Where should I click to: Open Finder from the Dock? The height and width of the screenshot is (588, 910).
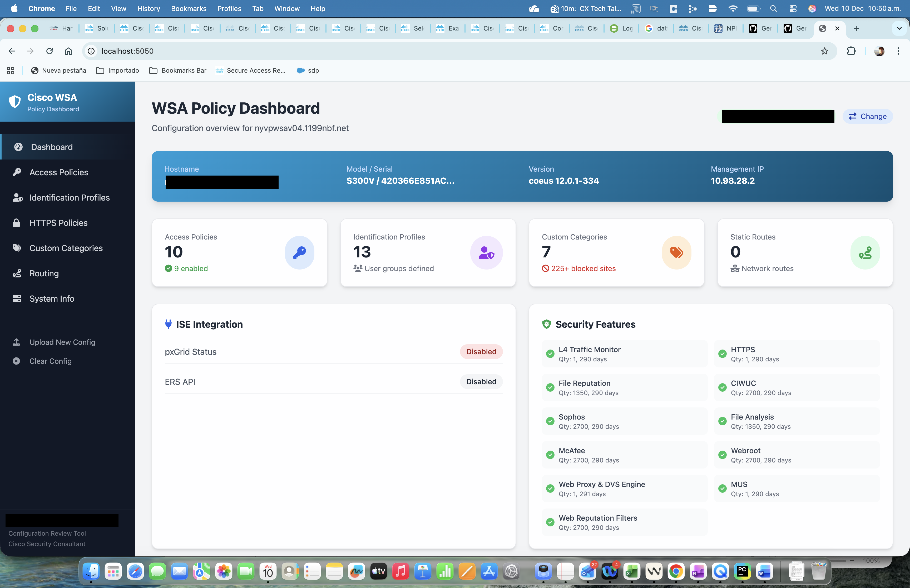91,571
